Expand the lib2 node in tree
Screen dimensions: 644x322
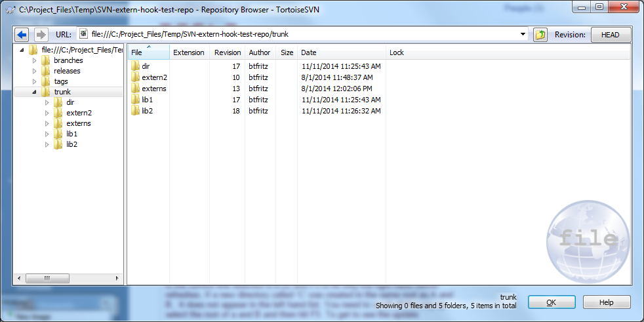coord(47,144)
